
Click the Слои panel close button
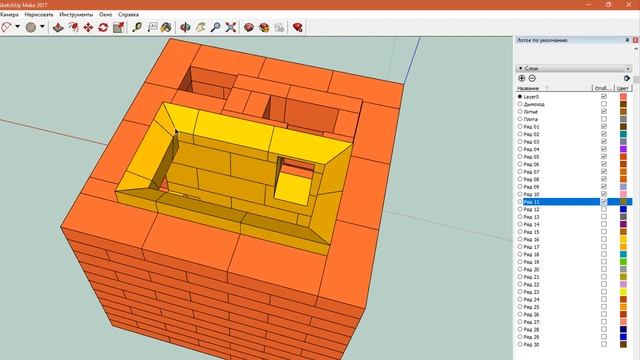coord(628,69)
